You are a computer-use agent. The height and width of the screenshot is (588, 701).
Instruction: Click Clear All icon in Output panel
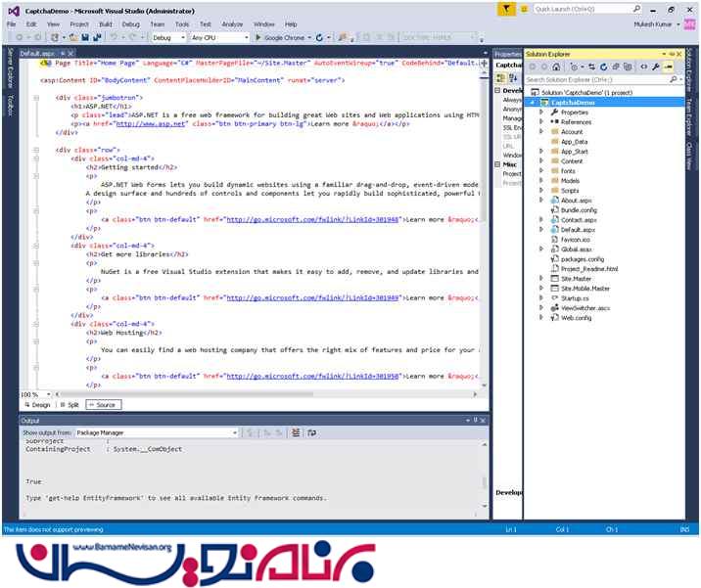click(296, 432)
